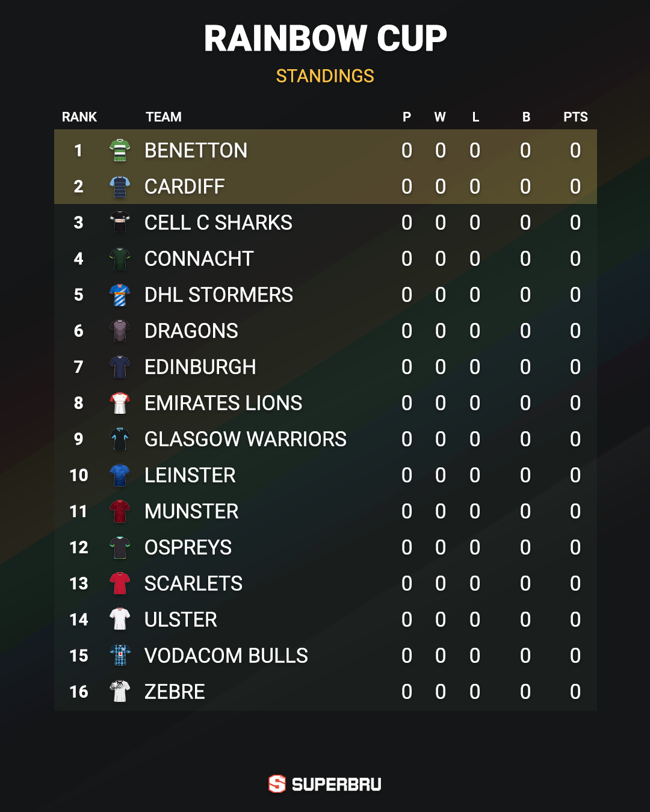The image size is (650, 812).
Task: Click the Munster dark red jersey icon
Action: [x=120, y=511]
